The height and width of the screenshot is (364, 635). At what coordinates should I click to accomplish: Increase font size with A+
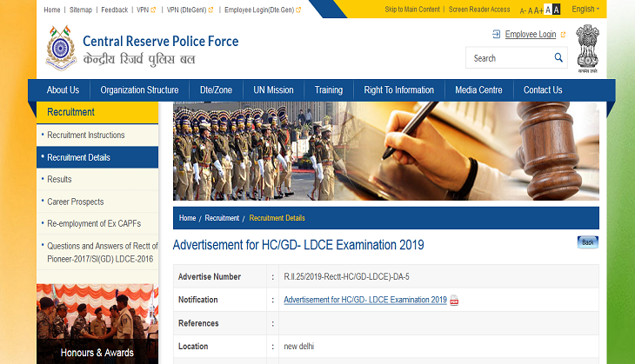(538, 10)
